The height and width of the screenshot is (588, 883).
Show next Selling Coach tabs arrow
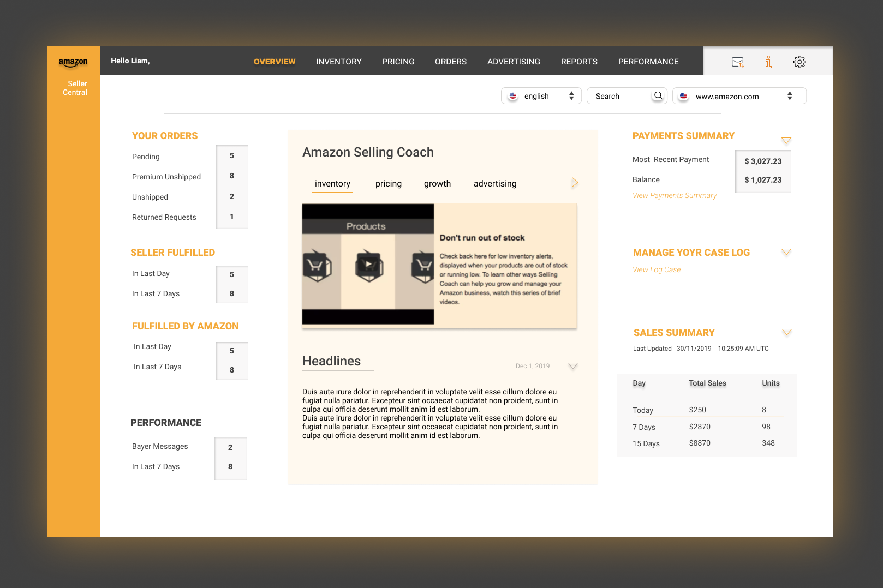tap(575, 183)
